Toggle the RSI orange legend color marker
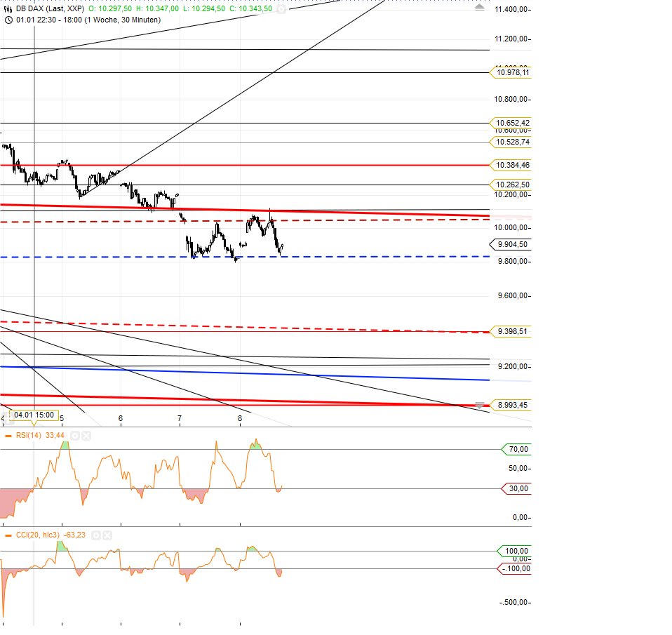The height and width of the screenshot is (635, 672). tap(8, 435)
